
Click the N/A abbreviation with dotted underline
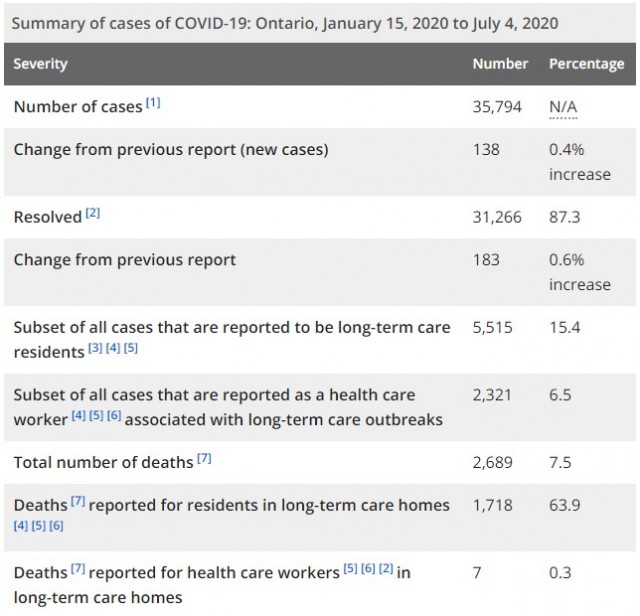(x=563, y=107)
